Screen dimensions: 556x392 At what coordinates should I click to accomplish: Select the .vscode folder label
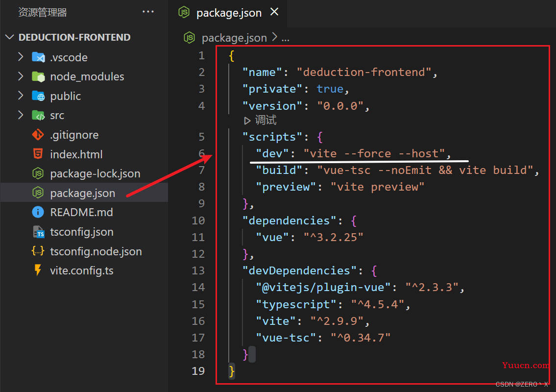[x=69, y=57]
